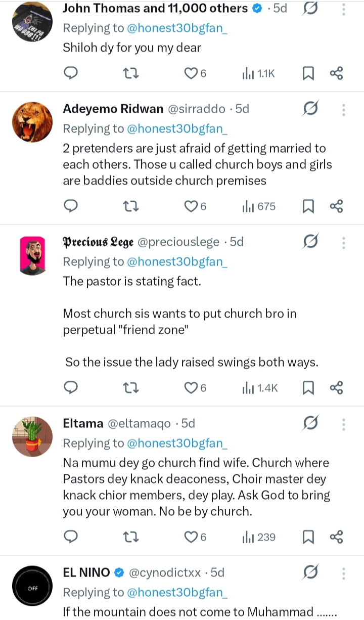Share Eltama's tweet
Image resolution: width=364 pixels, height=620 pixels.
[x=337, y=537]
